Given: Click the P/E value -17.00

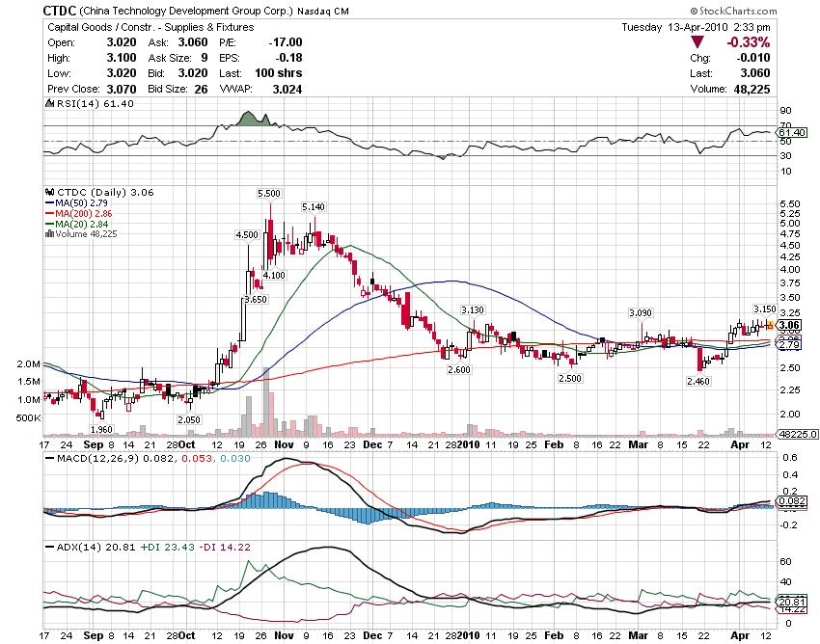Looking at the screenshot, I should [286, 42].
